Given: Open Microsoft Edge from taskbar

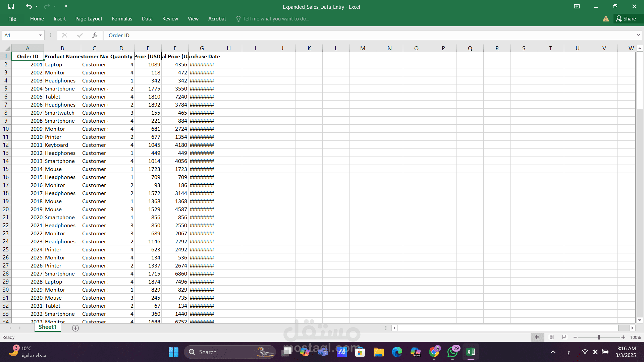Looking at the screenshot, I should pyautogui.click(x=397, y=352).
